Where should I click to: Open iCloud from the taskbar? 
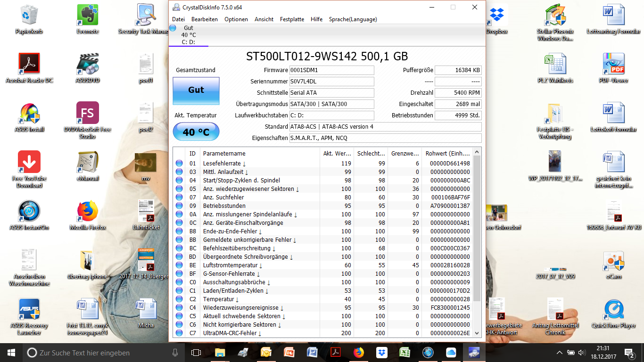(451, 353)
